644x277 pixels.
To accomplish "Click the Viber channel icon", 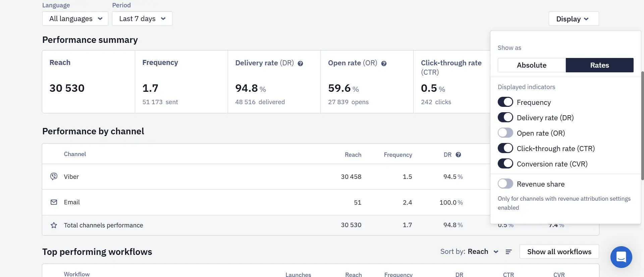I will pos(54,177).
